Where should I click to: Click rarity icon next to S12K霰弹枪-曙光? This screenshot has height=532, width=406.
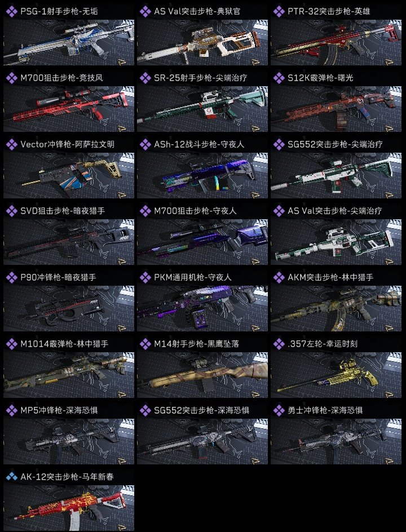279,78
